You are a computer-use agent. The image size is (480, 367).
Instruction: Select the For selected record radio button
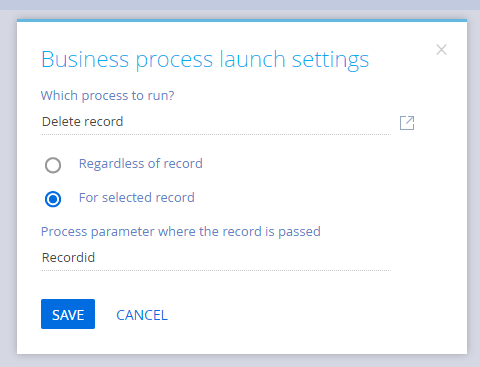(x=53, y=199)
